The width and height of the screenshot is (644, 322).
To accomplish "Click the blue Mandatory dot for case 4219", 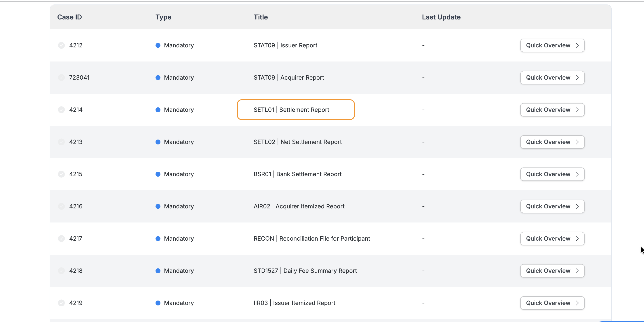I will coord(158,303).
